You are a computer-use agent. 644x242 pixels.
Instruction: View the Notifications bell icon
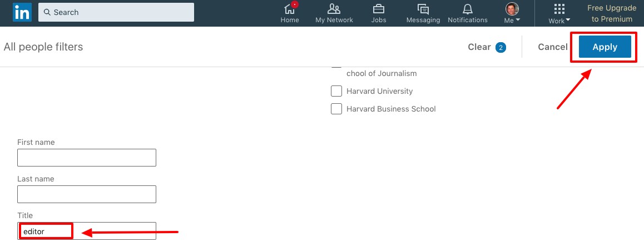pyautogui.click(x=467, y=9)
